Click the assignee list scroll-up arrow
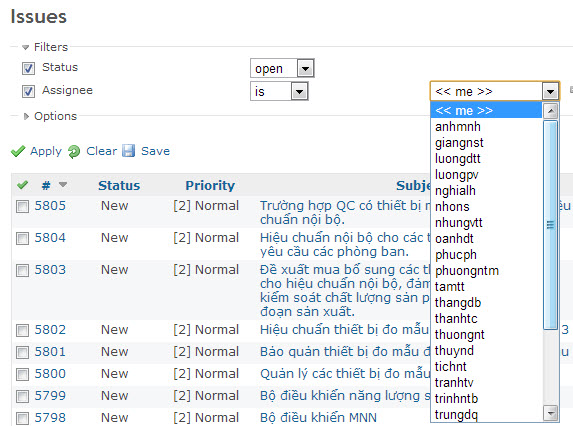Viewport: 573px width, 426px height. pos(551,111)
